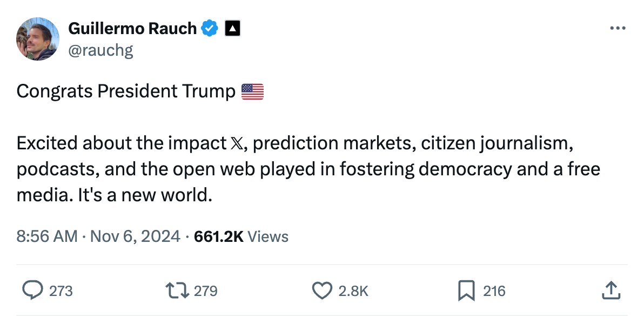
Task: Click the 2.8K likes count
Action: tap(353, 291)
